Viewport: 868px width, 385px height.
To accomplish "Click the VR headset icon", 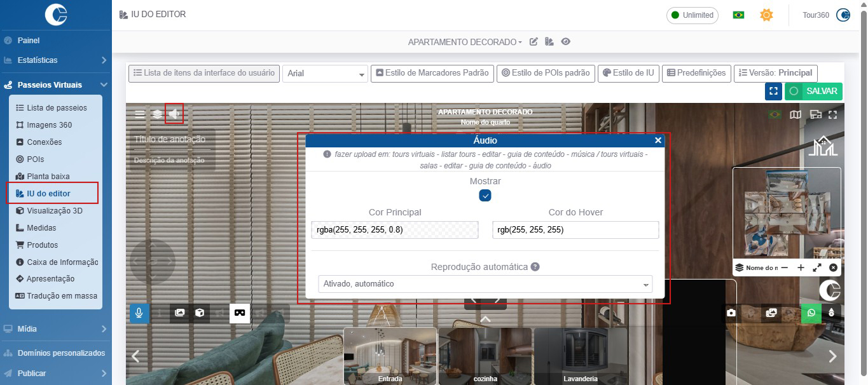I will (240, 313).
